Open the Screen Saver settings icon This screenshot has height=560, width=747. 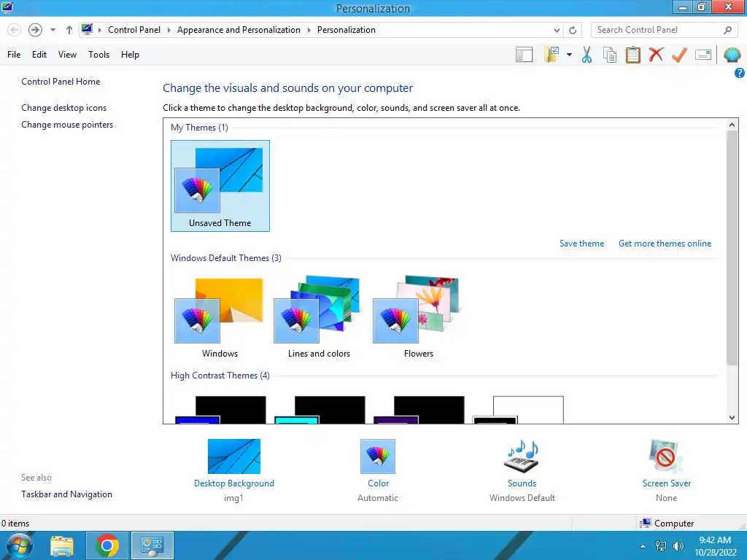pos(666,456)
